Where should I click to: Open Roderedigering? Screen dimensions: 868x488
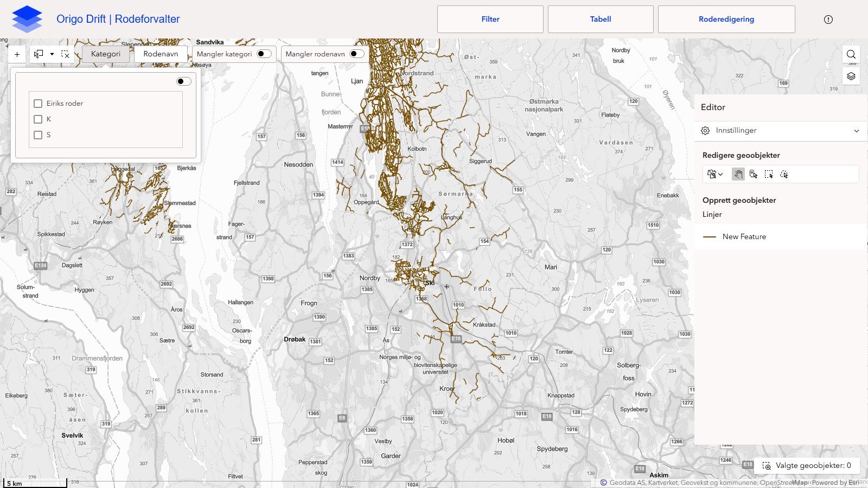[x=726, y=19]
